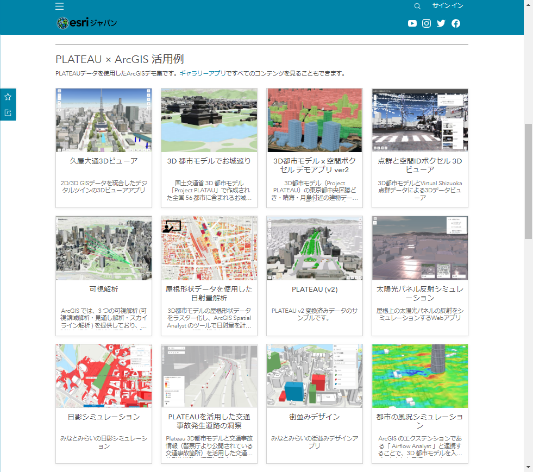The height and width of the screenshot is (472, 533).
Task: Click the esri Japan logo
Action: (87, 23)
